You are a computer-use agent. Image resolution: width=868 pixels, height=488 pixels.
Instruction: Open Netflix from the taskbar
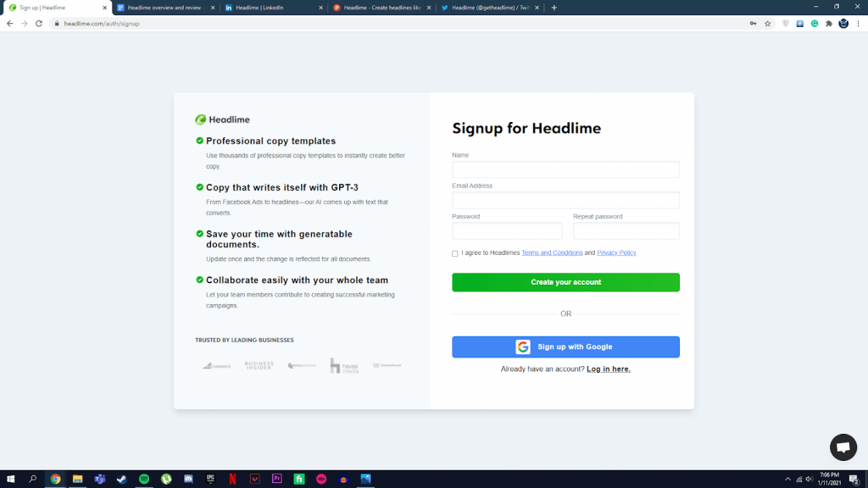[232, 480]
